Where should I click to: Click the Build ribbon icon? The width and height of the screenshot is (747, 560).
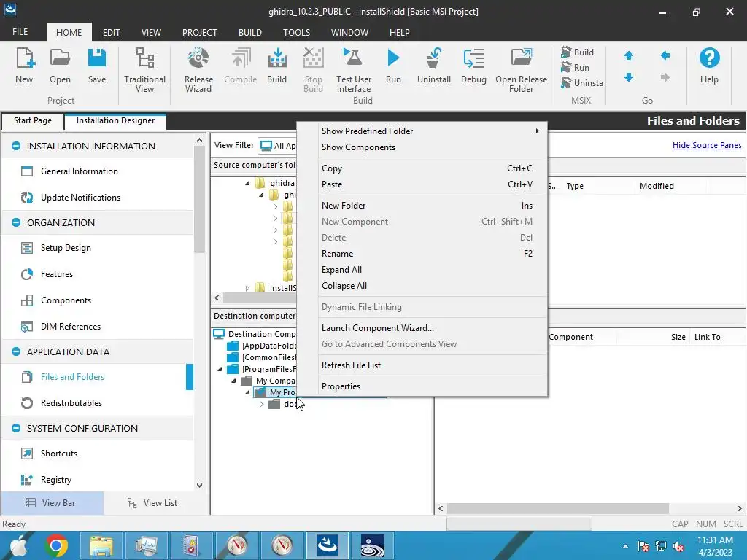coord(276,66)
